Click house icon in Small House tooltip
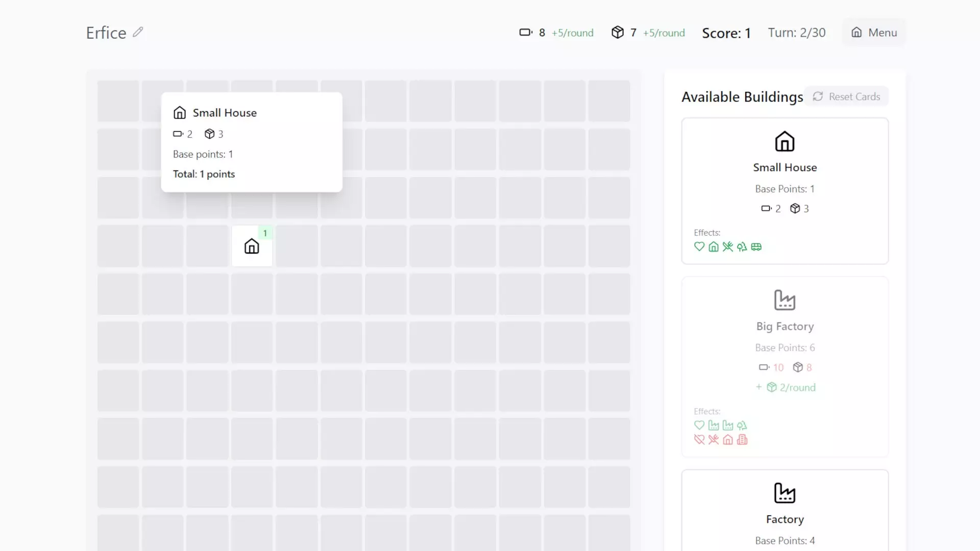 [180, 113]
